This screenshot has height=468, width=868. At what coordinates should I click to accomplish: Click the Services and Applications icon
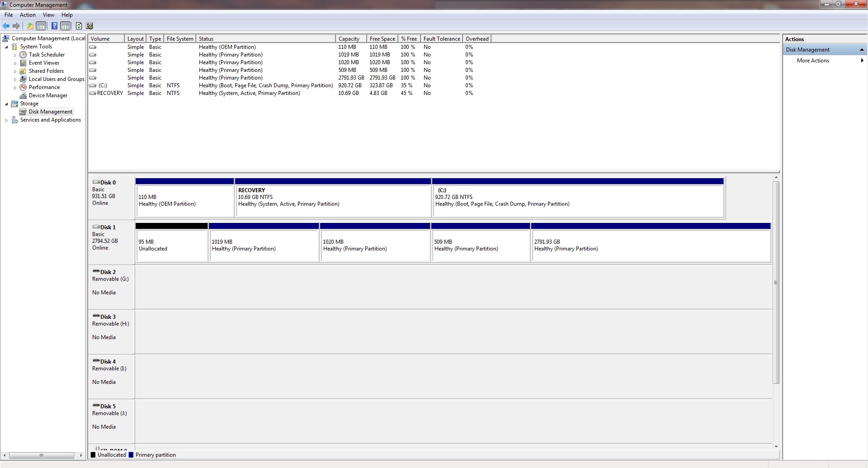[14, 120]
